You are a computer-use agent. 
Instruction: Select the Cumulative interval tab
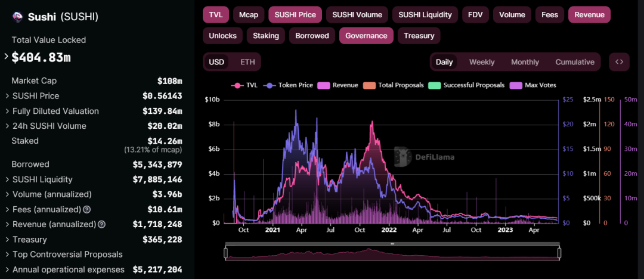pyautogui.click(x=575, y=62)
